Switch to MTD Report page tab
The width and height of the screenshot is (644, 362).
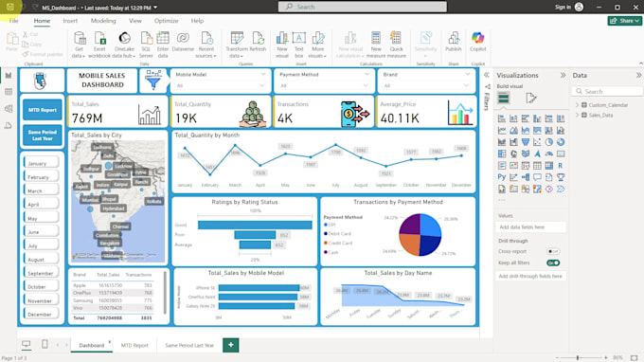(x=134, y=345)
